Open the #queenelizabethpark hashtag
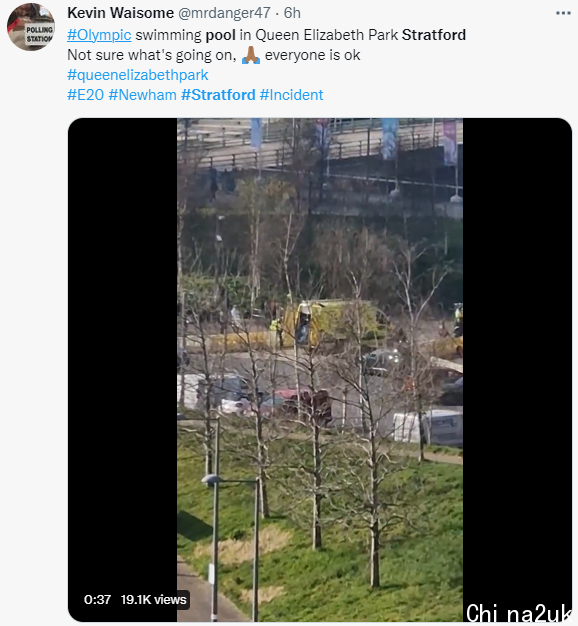Viewport: 578px width, 626px height. point(138,75)
